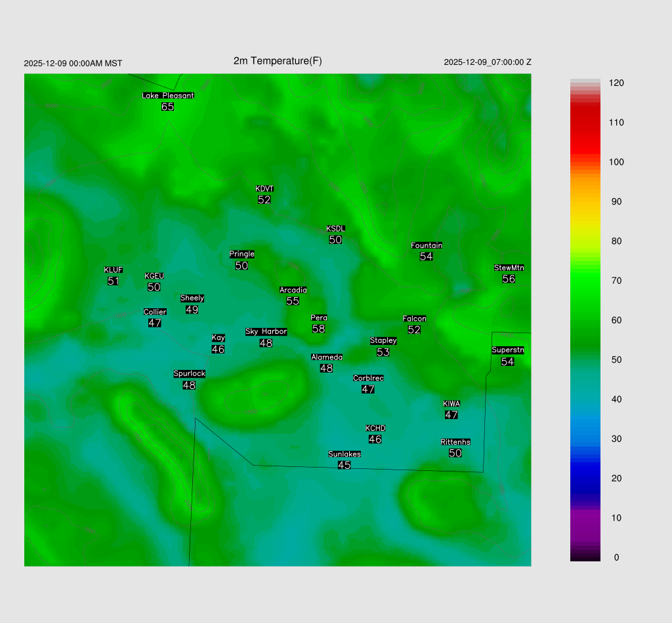672x623 pixels.
Task: Select the Fountain station label
Action: click(427, 245)
